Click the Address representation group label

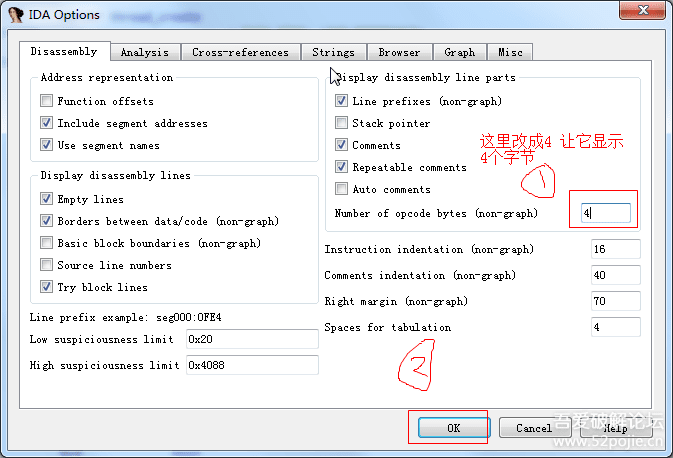point(106,78)
